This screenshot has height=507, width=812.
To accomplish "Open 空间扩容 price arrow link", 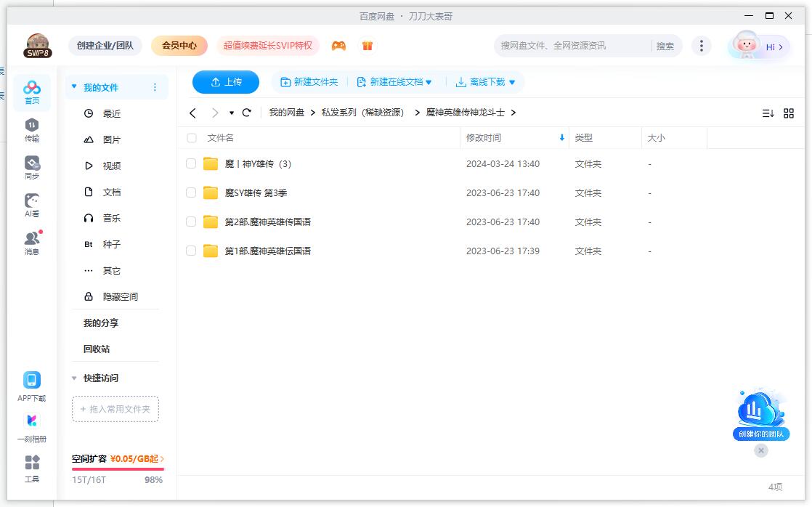I will click(x=162, y=459).
